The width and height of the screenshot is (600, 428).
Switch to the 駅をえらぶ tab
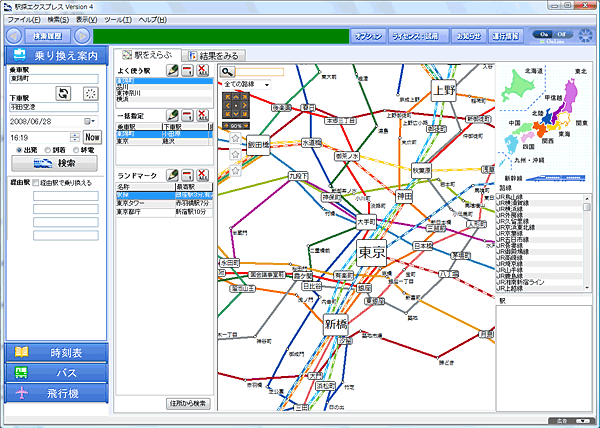[x=147, y=55]
